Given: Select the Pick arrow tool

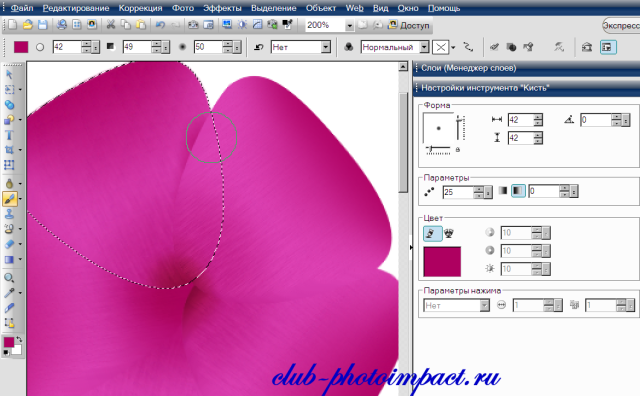Looking at the screenshot, I should click(9, 75).
